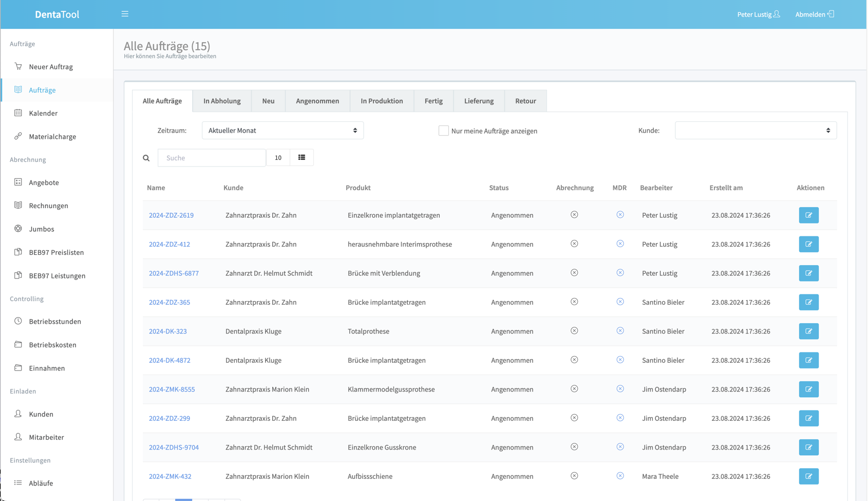Switch to the Neu tab
Viewport: 868px width, 501px height.
(x=268, y=101)
